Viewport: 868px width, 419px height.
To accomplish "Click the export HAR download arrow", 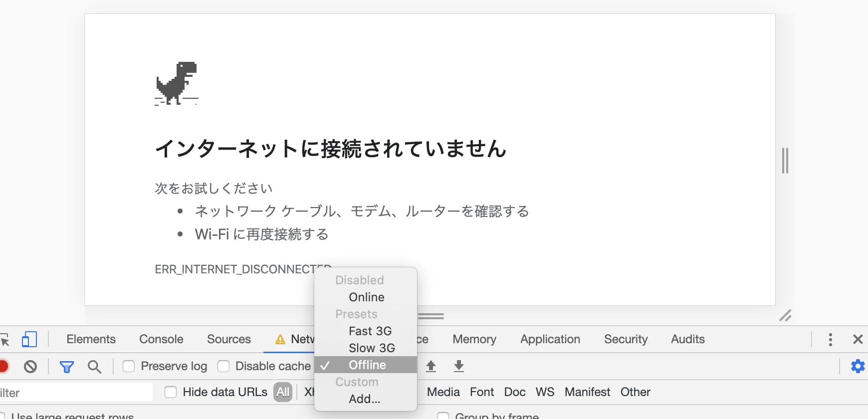I will tap(459, 366).
